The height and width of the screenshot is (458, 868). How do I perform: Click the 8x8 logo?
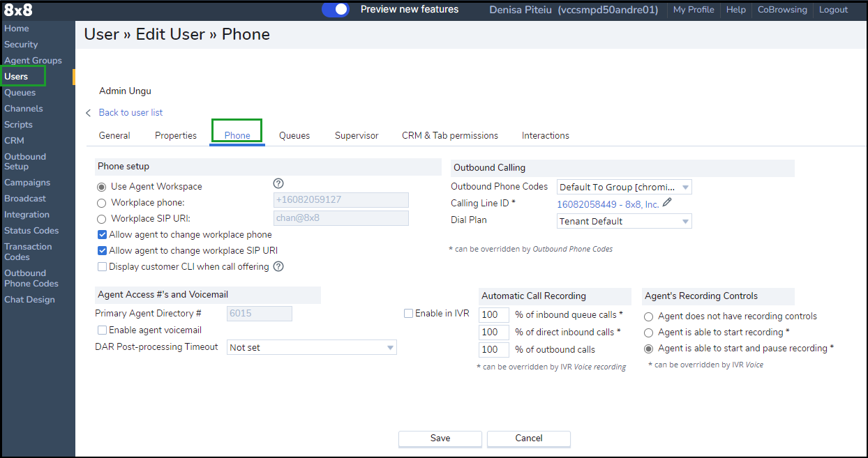(18, 10)
